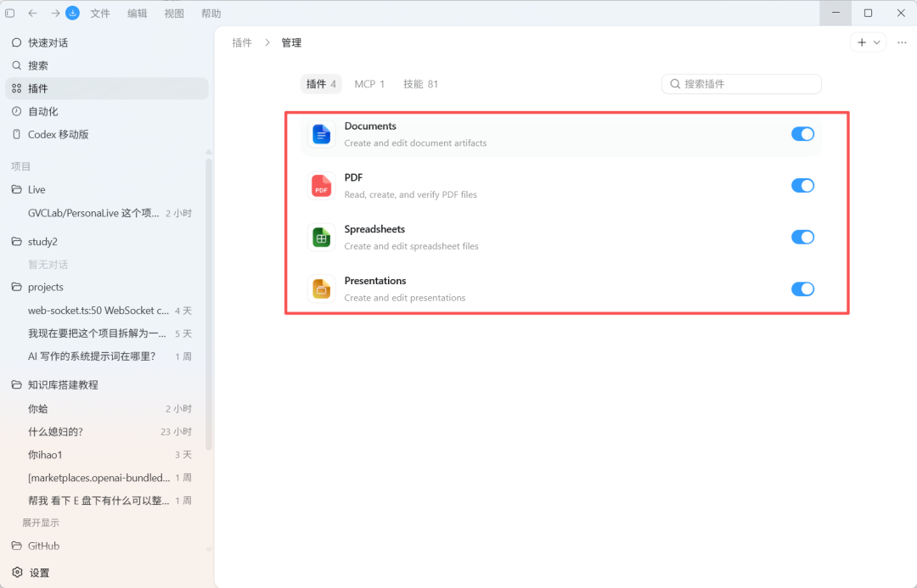Image resolution: width=917 pixels, height=588 pixels.
Task: Turn off the Spreadsheets toggle
Action: coord(802,237)
